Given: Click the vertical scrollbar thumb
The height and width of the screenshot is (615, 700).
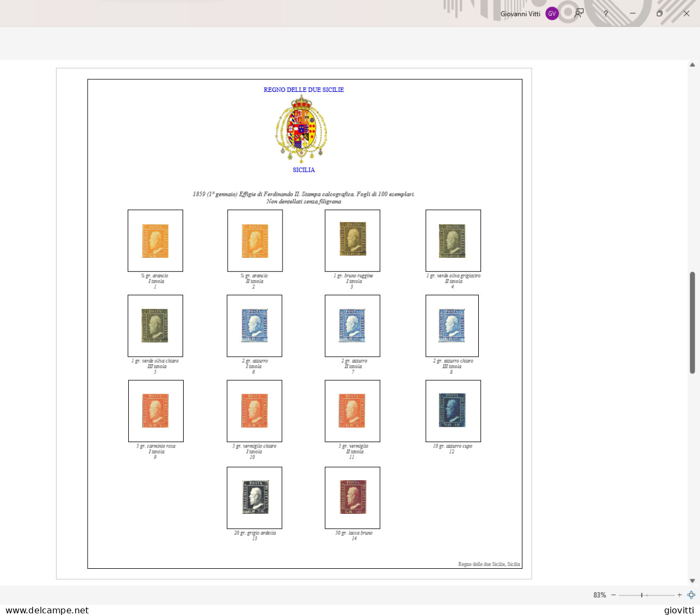Looking at the screenshot, I should click(x=692, y=323).
